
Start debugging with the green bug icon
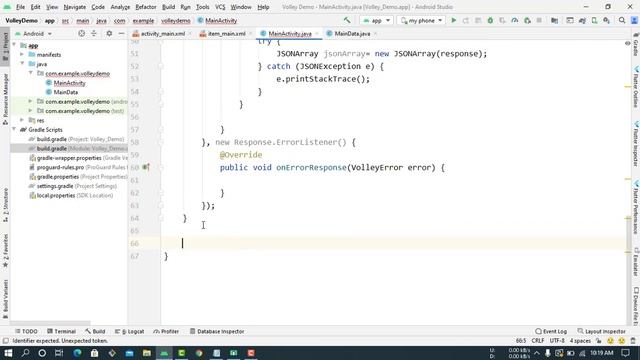point(490,20)
